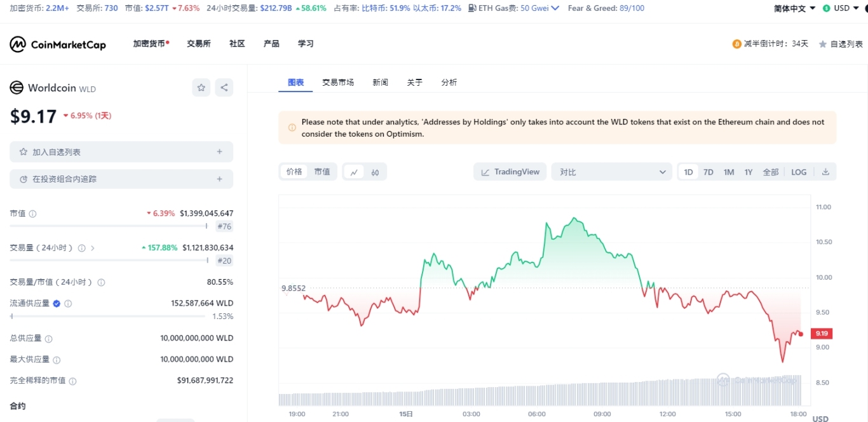Switch to the 分析 tab
Viewport: 868px width, 422px height.
449,83
